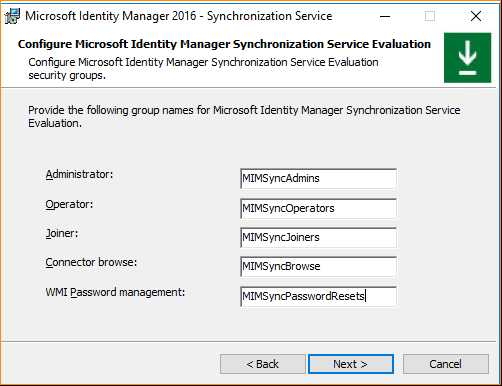Screen dimensions: 502x386
Task: Click the installer icon in the title bar
Action: [12, 16]
